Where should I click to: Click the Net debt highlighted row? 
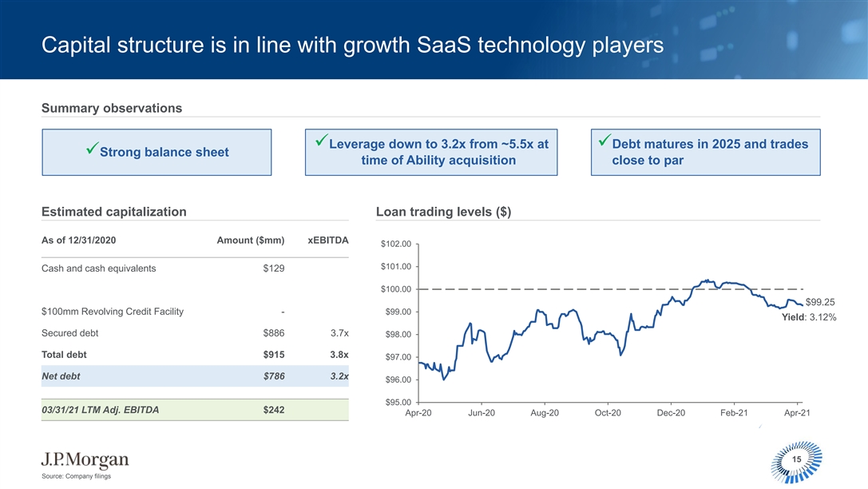[x=195, y=376]
